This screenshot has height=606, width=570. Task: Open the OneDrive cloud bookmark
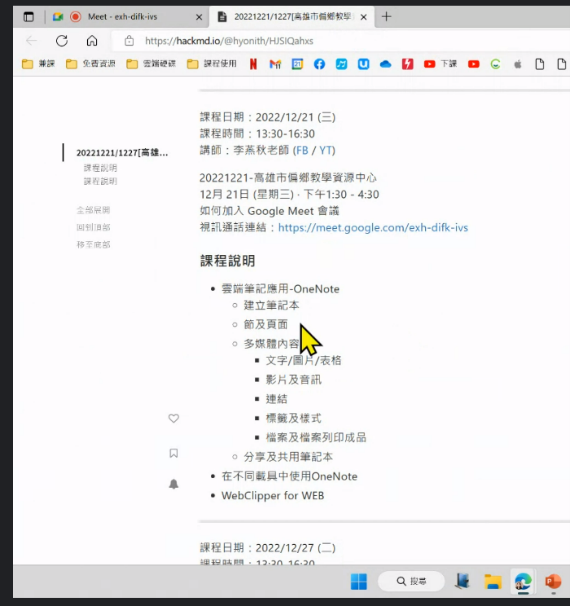[385, 64]
